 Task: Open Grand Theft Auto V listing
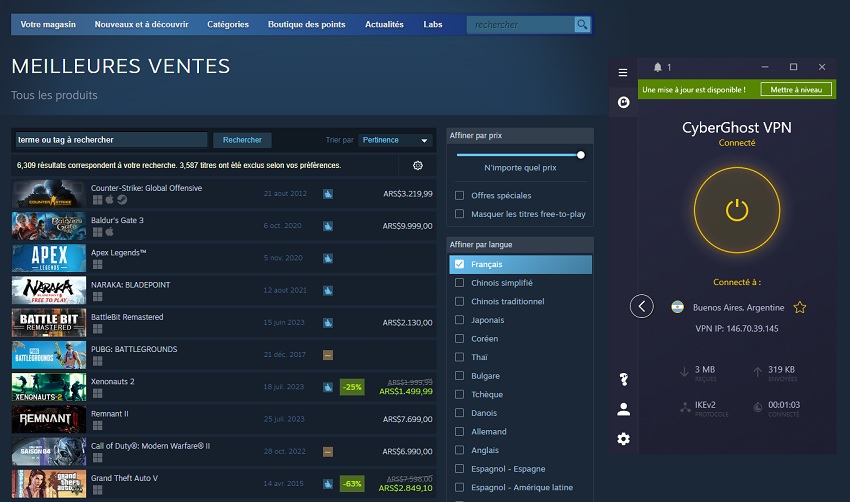click(x=223, y=484)
